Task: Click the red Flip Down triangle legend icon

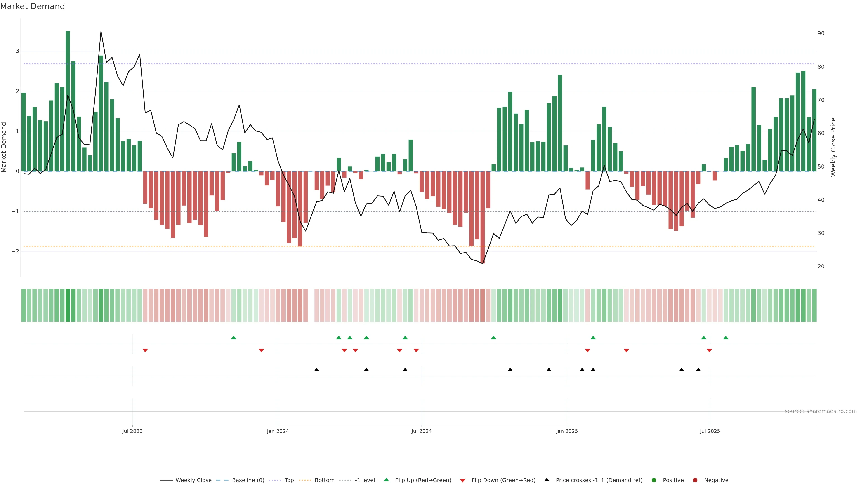Action: [x=463, y=481]
